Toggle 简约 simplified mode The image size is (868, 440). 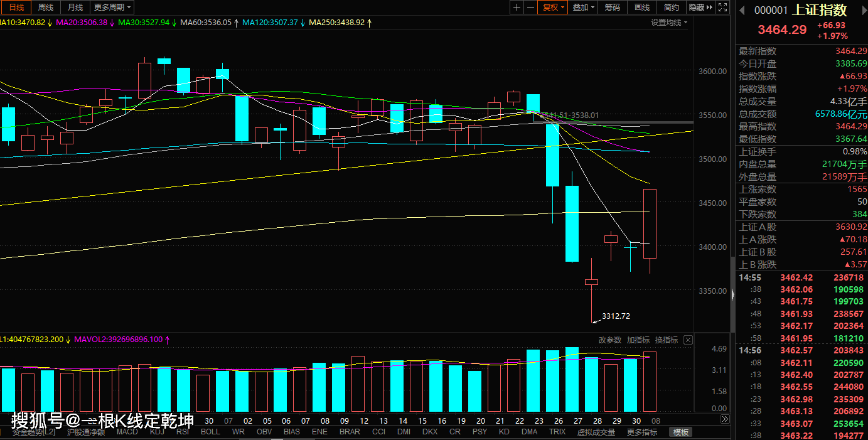click(671, 8)
